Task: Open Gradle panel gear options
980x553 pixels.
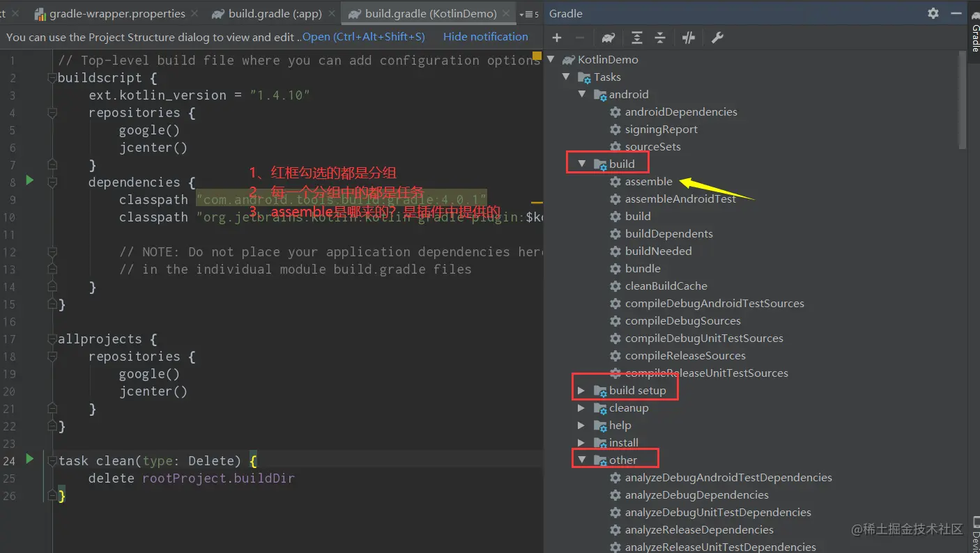Action: (x=933, y=13)
